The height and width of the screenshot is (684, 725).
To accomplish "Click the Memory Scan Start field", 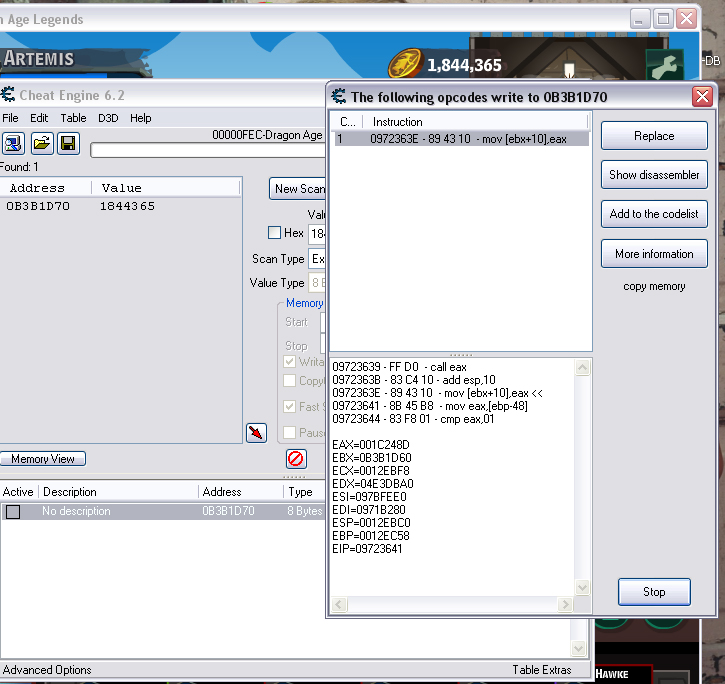I will [323, 322].
